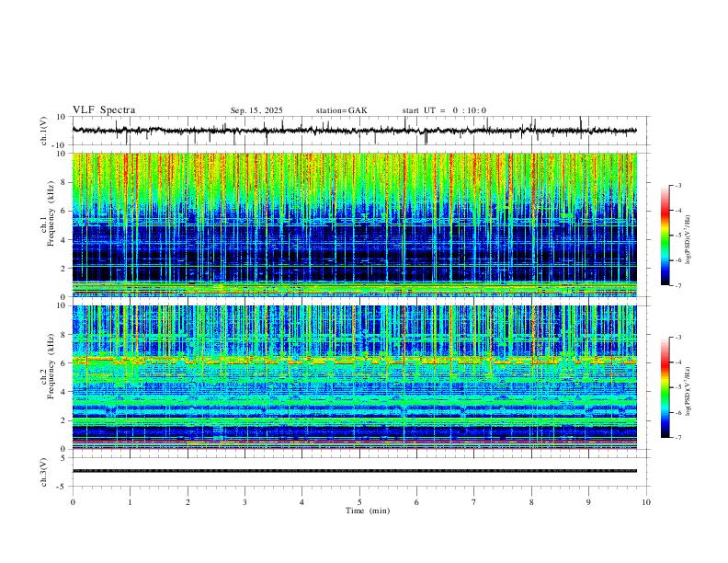Click the "-7" label on ch.2 color bar
This screenshot has height=563, width=728.
click(678, 438)
